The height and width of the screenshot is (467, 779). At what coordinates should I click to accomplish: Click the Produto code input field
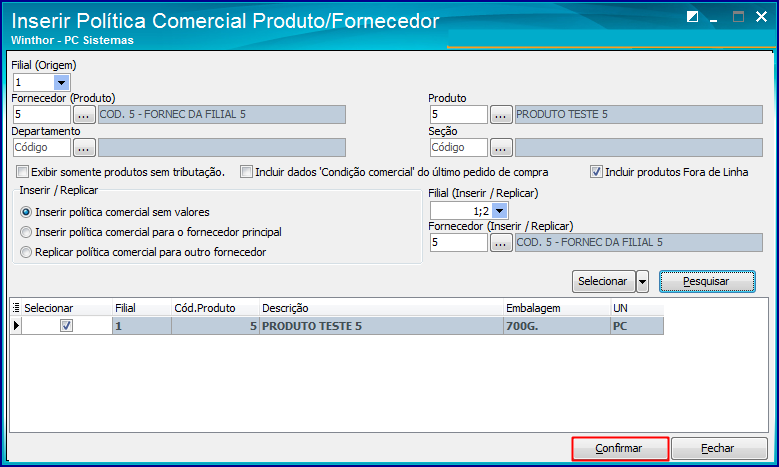coord(459,115)
